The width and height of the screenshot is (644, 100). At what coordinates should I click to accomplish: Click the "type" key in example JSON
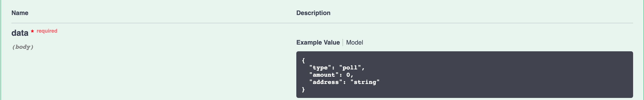pos(320,68)
